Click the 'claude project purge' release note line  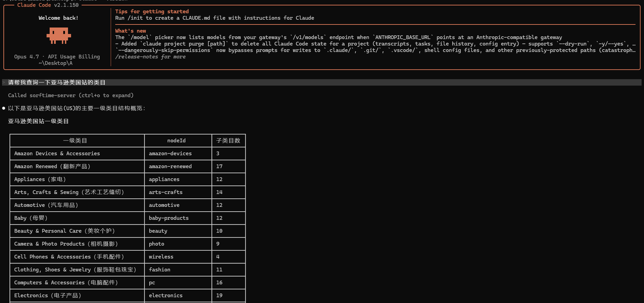[x=375, y=44]
